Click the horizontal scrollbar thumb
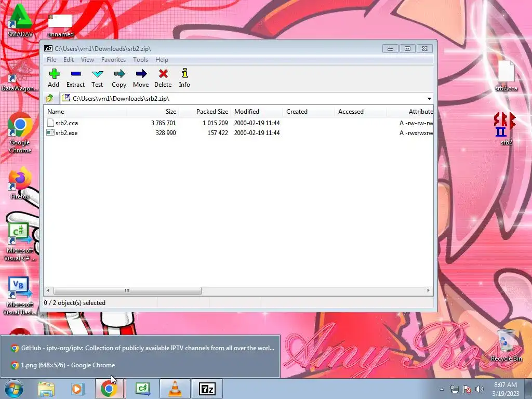Viewport: 532px width, 399px height. [127, 291]
